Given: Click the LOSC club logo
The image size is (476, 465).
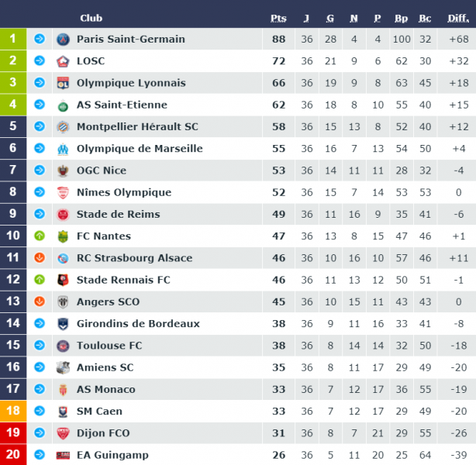Looking at the screenshot, I should [63, 61].
